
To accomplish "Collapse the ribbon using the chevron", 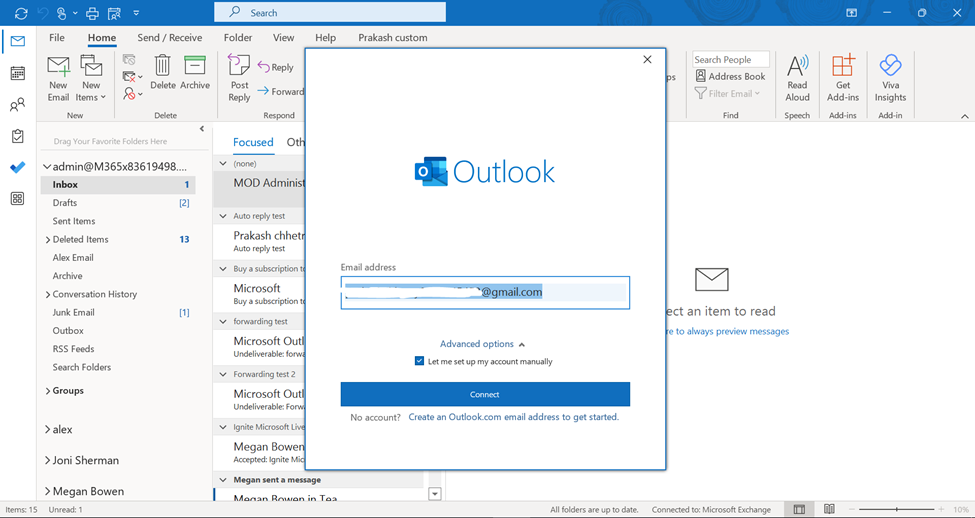I will click(x=964, y=116).
